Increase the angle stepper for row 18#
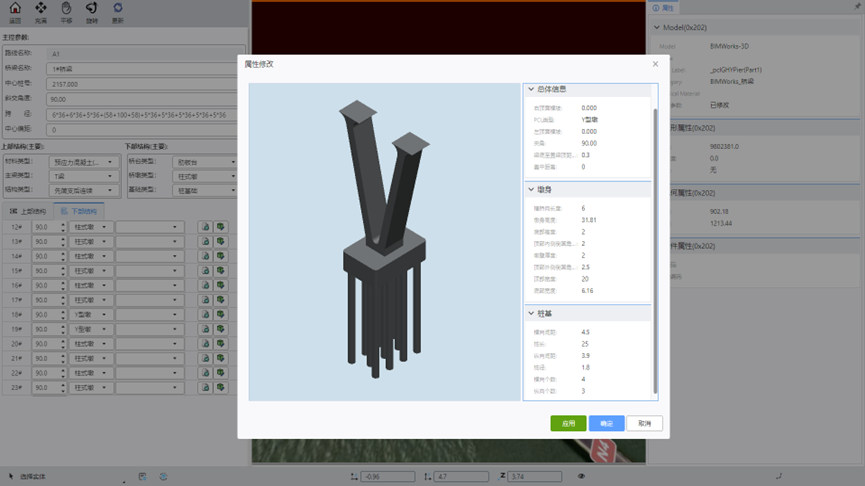865x486 pixels. 63,312
